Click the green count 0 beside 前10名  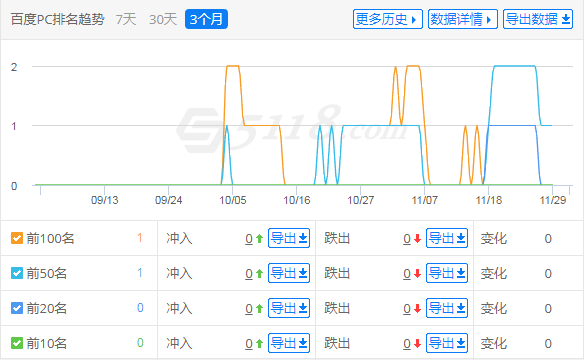click(140, 343)
